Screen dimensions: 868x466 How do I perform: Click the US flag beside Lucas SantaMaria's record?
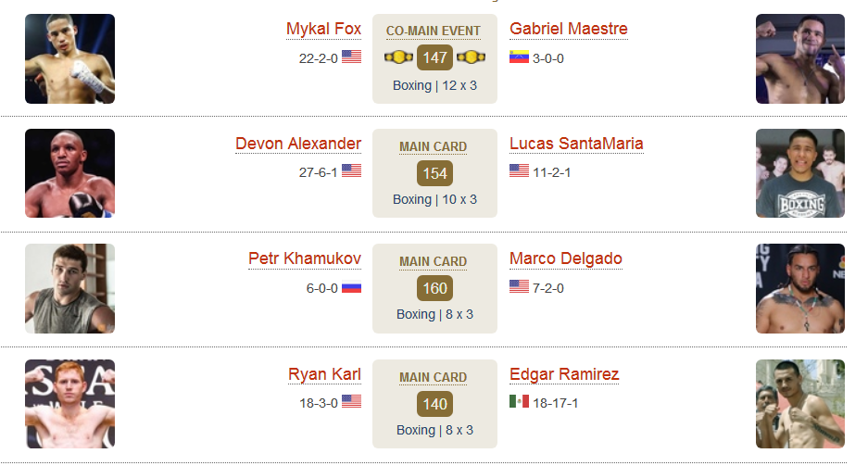(x=520, y=170)
